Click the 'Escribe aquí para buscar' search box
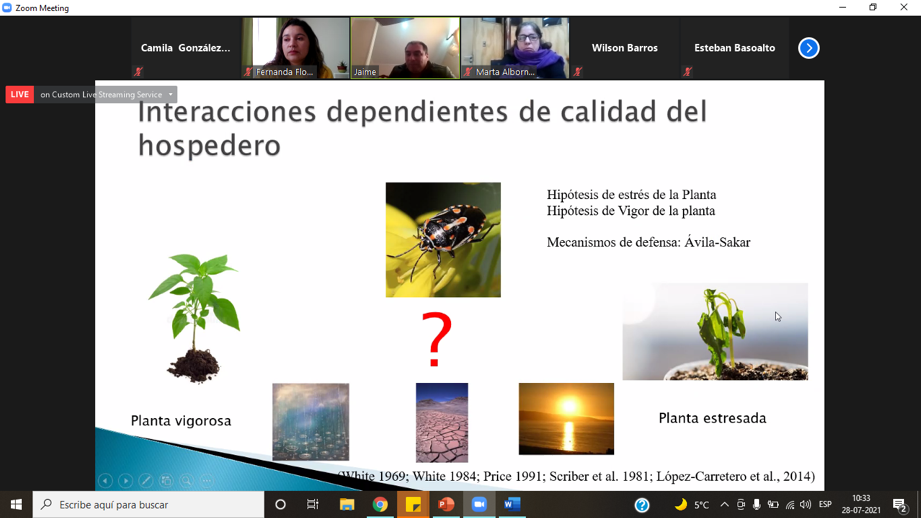922x518 pixels. pos(148,504)
